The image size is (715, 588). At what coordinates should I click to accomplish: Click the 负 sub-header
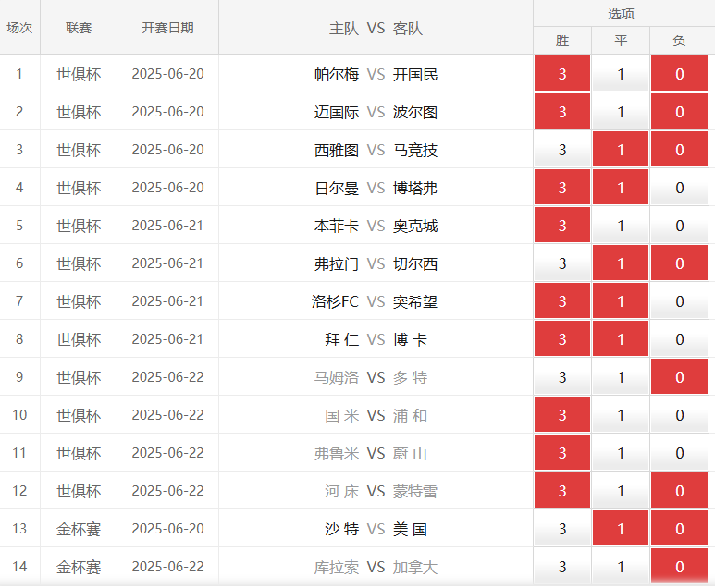(x=680, y=41)
